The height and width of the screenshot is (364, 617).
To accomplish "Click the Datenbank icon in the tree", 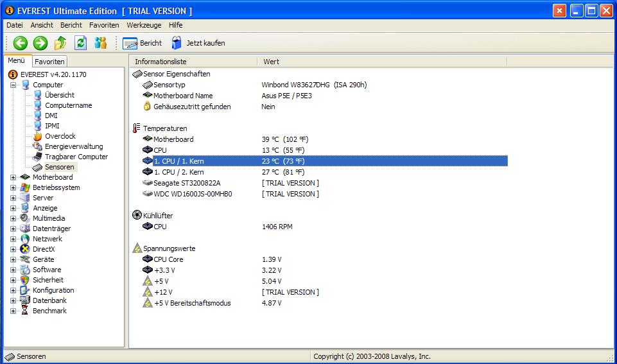I will tap(25, 300).
